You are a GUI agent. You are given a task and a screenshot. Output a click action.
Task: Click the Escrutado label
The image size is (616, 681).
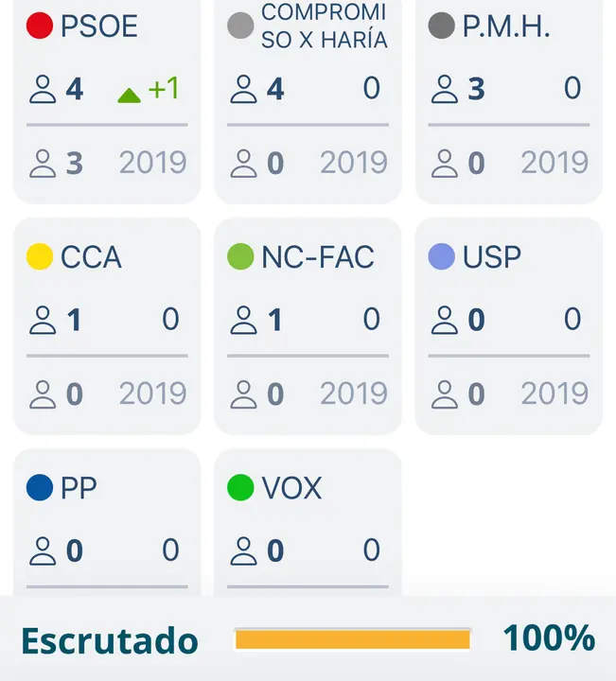point(110,640)
